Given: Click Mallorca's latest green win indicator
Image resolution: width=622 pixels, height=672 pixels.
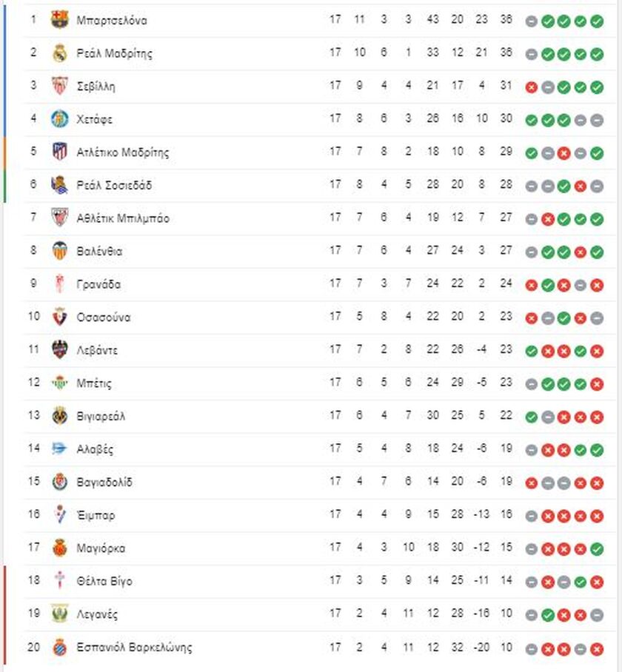Looking at the screenshot, I should pos(597,549).
